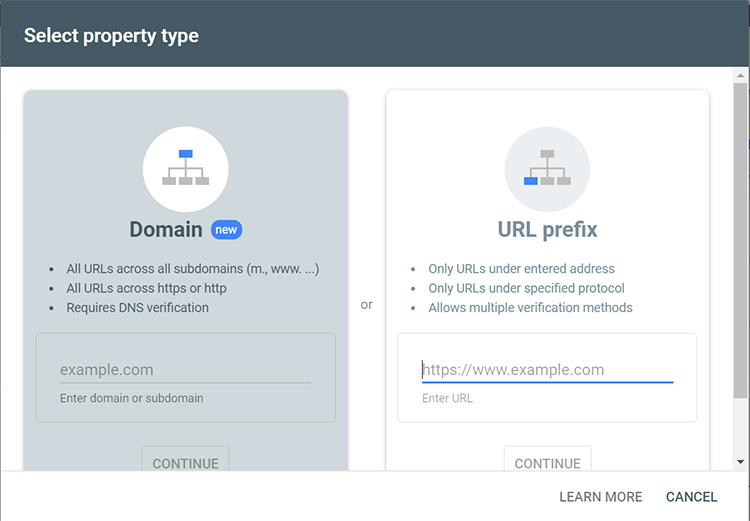Click the URL prefix hierarchy icon

tap(547, 169)
